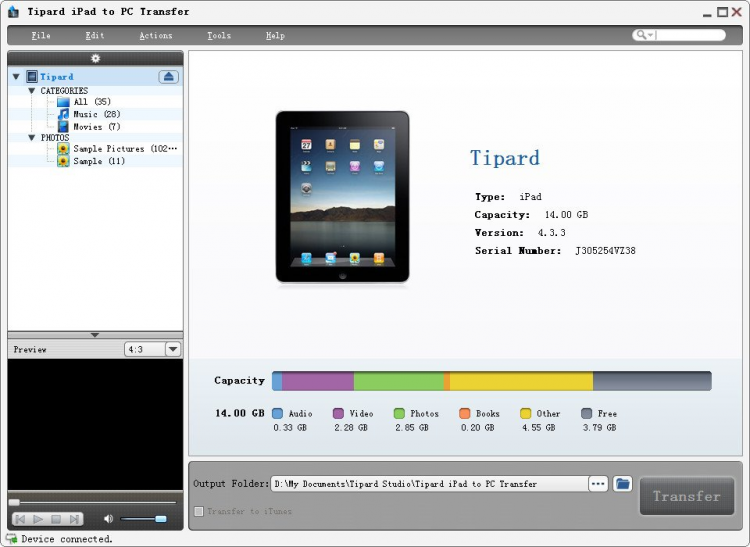This screenshot has width=750, height=547.
Task: Select Sample Pictures album
Action: [x=125, y=149]
